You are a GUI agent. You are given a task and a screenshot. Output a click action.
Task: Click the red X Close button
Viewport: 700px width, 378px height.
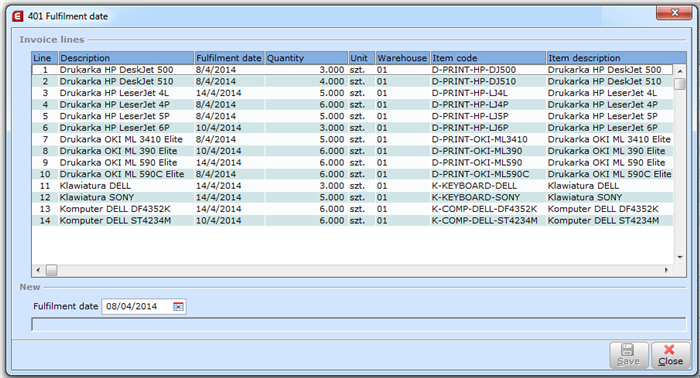(x=670, y=355)
